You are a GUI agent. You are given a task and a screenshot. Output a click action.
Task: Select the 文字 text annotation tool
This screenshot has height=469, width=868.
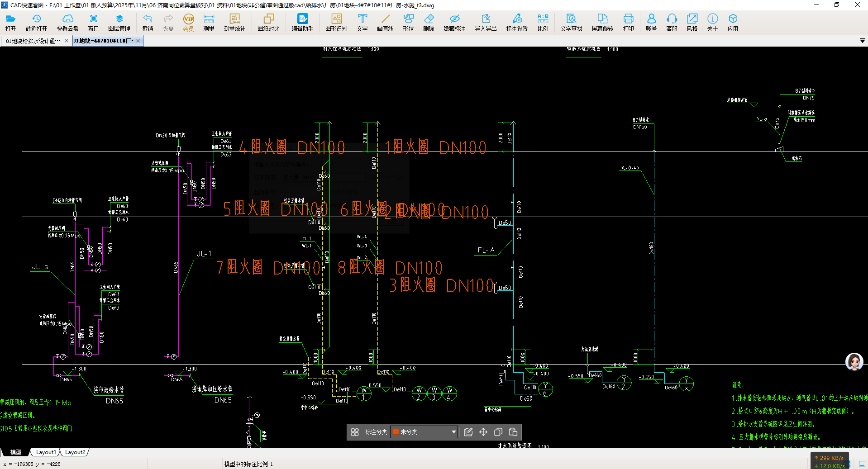coord(362,22)
